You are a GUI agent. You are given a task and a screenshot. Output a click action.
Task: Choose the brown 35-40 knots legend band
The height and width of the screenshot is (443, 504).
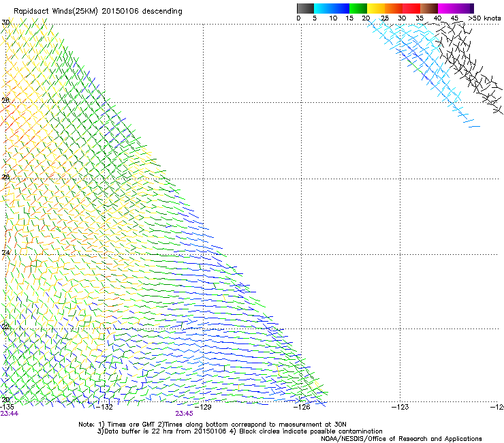point(429,8)
